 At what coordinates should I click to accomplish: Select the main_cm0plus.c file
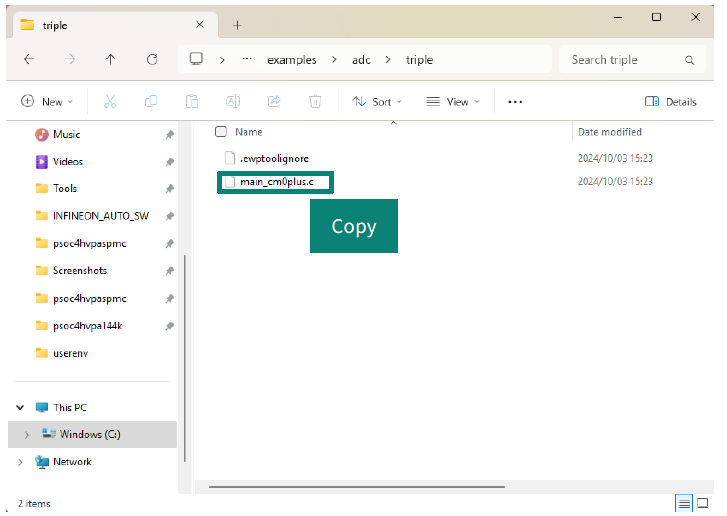click(275, 182)
